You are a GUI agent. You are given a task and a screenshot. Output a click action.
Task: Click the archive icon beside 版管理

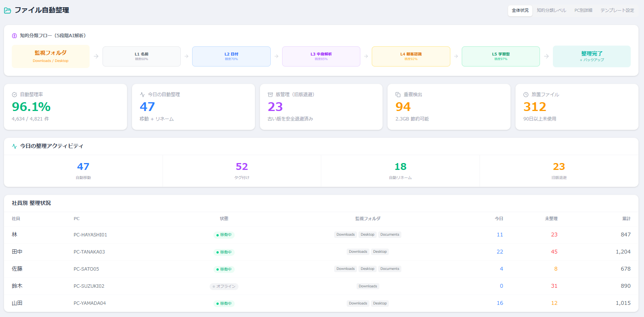coord(270,95)
